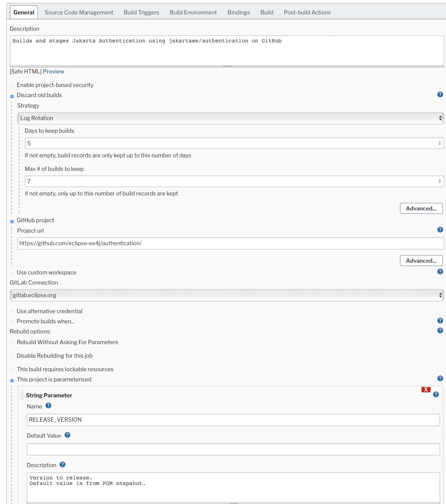The image size is (446, 504).
Task: Click Advanced button below Project url
Action: pyautogui.click(x=421, y=261)
